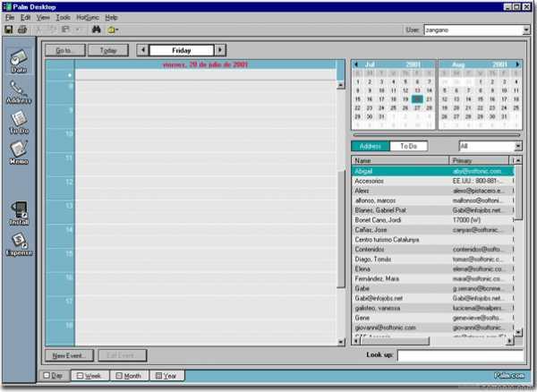Open the Edit menu
This screenshot has height=392, width=537.
point(26,18)
